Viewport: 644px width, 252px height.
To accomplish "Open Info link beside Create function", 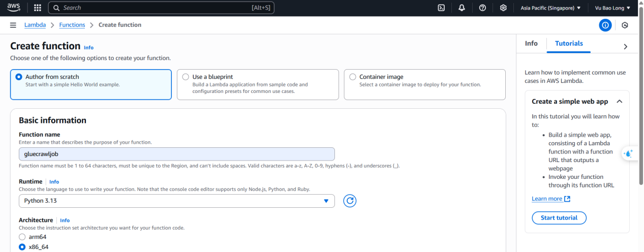I will (x=89, y=47).
